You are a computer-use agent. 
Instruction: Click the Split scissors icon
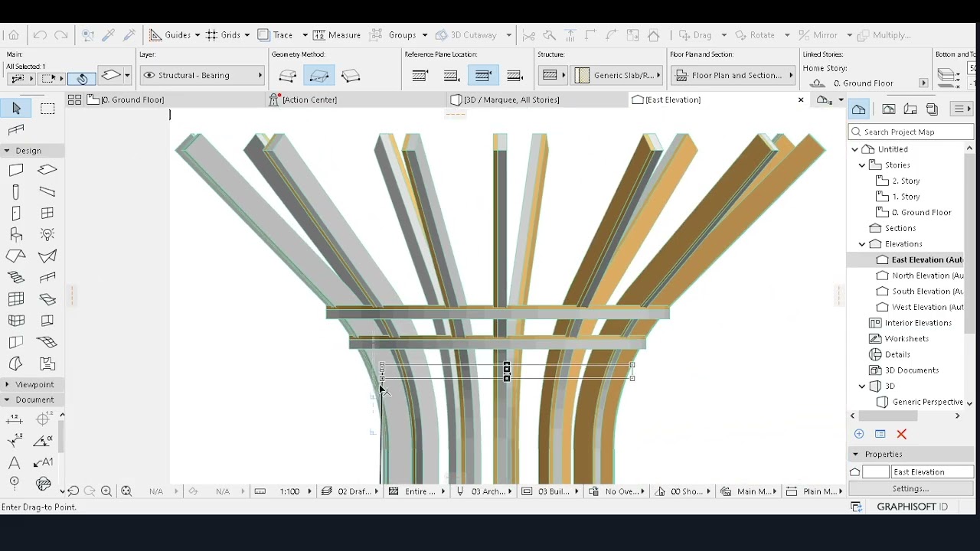pos(528,35)
